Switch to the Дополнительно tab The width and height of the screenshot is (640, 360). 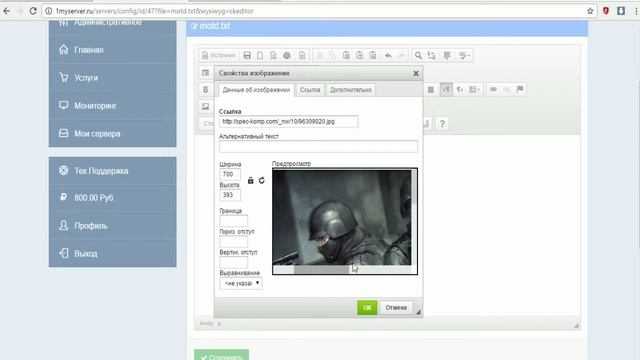351,90
